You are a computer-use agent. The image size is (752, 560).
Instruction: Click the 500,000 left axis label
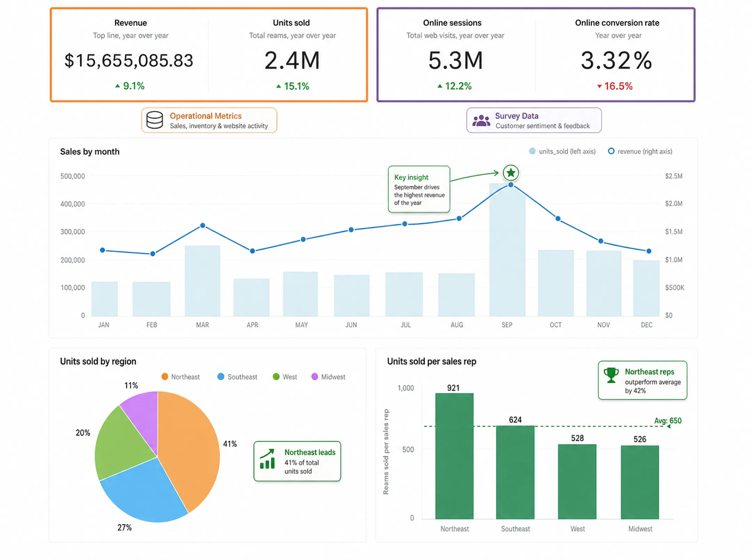(72, 176)
